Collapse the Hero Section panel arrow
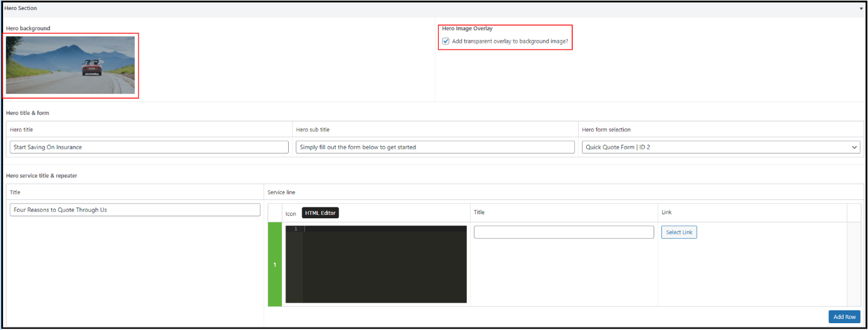The height and width of the screenshot is (330, 868). pyautogui.click(x=862, y=9)
